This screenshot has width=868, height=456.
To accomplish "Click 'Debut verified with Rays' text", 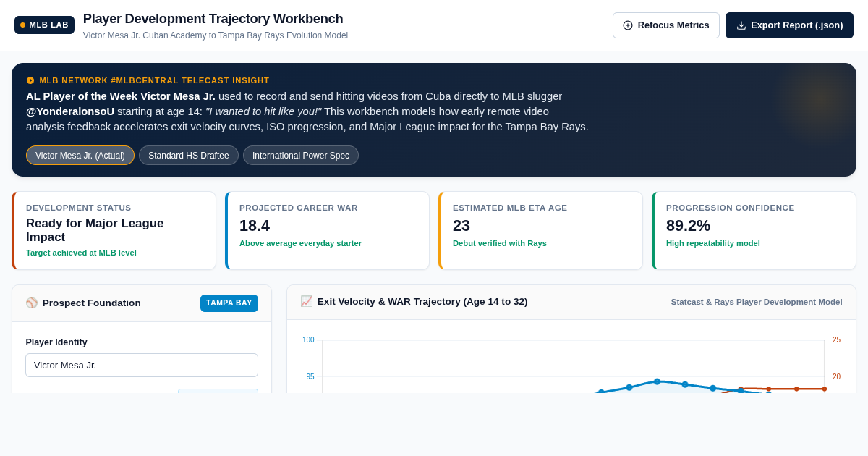I will click(500, 243).
